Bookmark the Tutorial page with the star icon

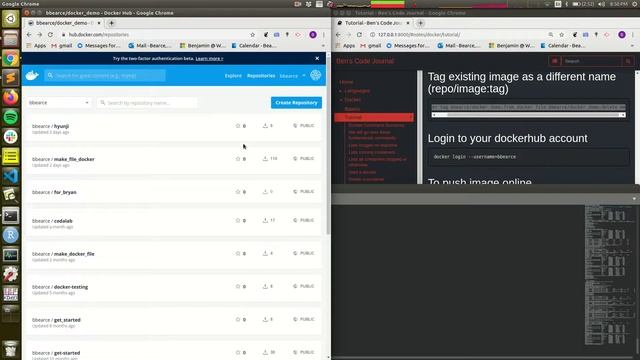tap(562, 35)
